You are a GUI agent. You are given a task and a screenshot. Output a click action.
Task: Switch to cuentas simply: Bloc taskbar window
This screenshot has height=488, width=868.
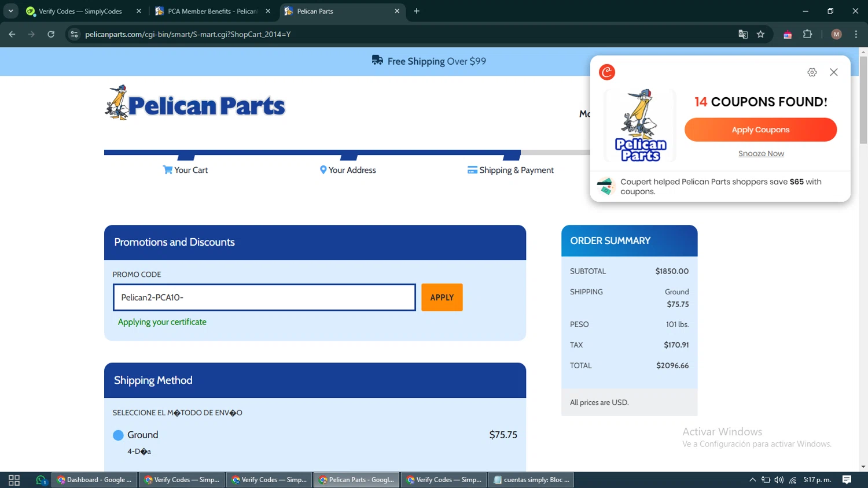531,480
